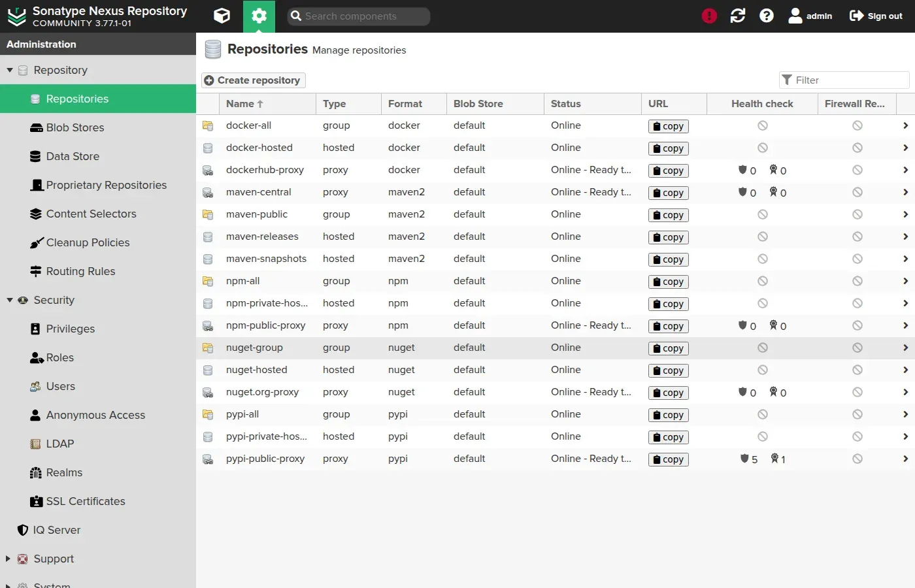Image resolution: width=915 pixels, height=588 pixels.
Task: Open Proprietary Repositories page
Action: coord(98,185)
